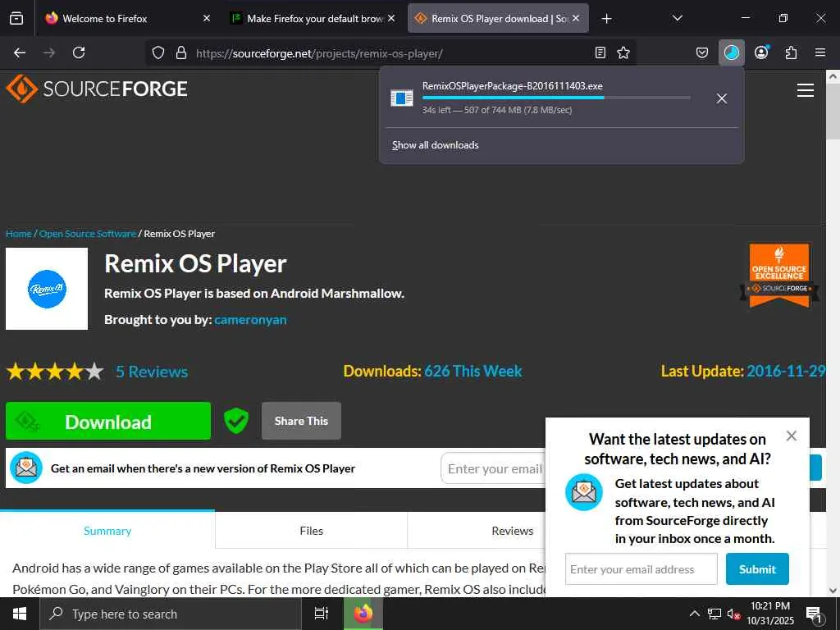Open Firefox View recent browsing icon

tap(16, 19)
